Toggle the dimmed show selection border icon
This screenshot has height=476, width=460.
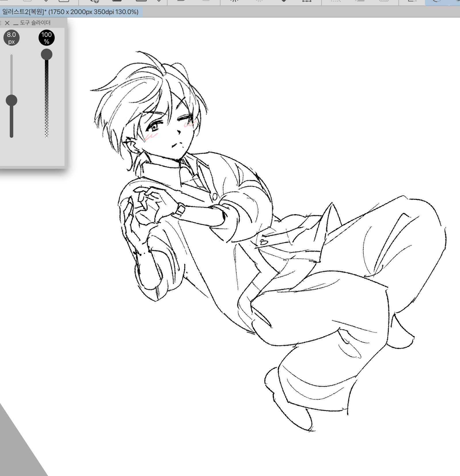point(384,1)
